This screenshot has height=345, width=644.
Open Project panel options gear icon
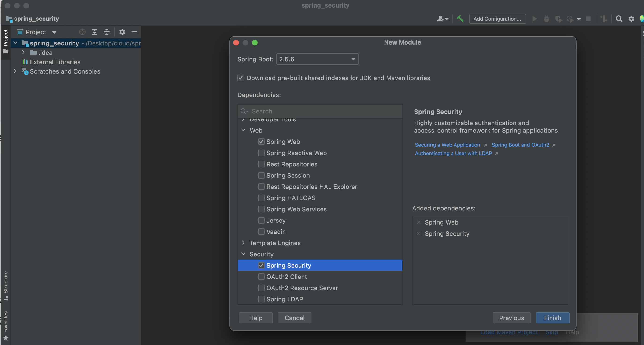click(x=122, y=32)
